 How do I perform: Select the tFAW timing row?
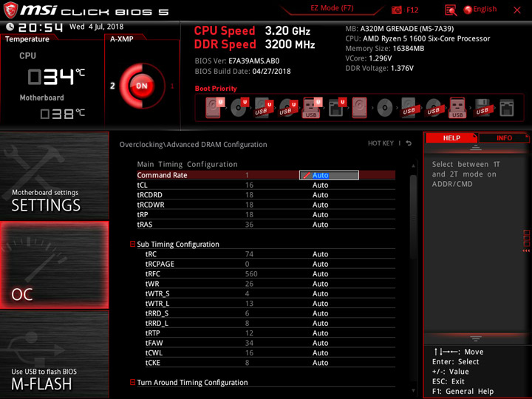pos(270,343)
